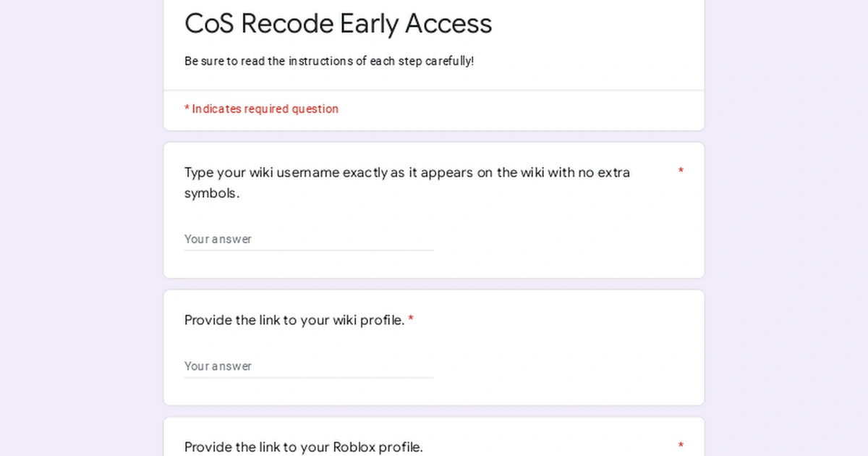Click the underline of the second answer field
The width and height of the screenshot is (868, 456).
click(x=308, y=379)
